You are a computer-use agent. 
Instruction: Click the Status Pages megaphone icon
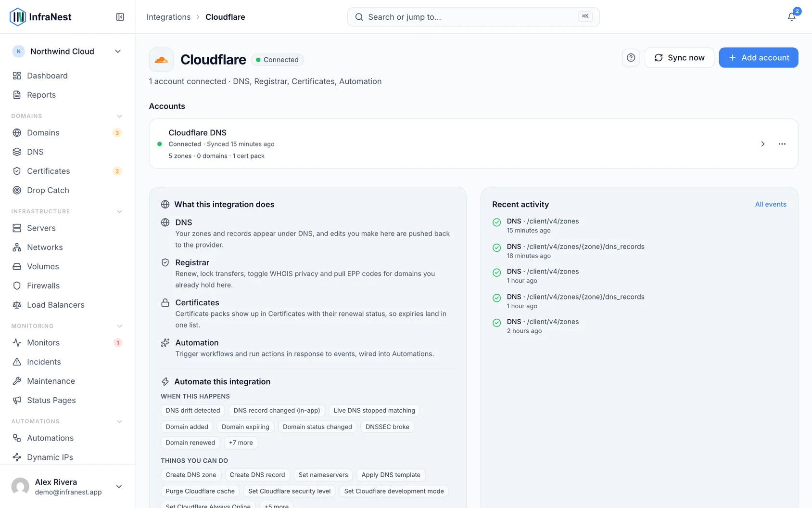17,400
